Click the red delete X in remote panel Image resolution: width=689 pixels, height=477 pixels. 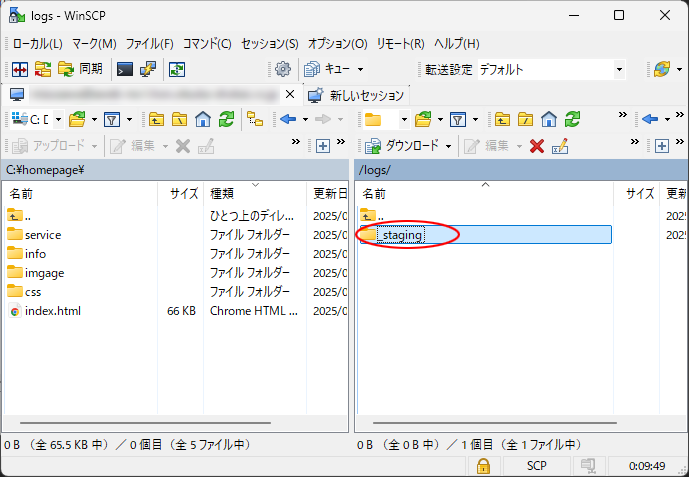click(537, 146)
